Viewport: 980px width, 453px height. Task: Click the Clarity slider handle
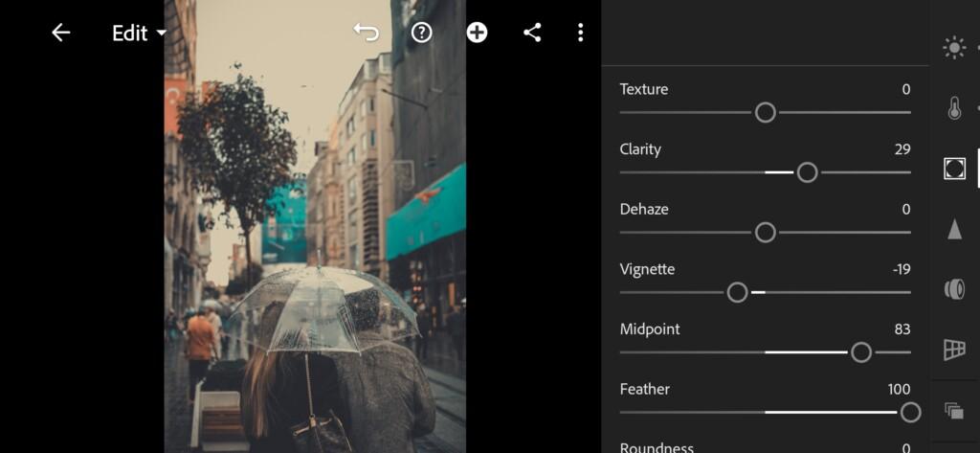(807, 172)
